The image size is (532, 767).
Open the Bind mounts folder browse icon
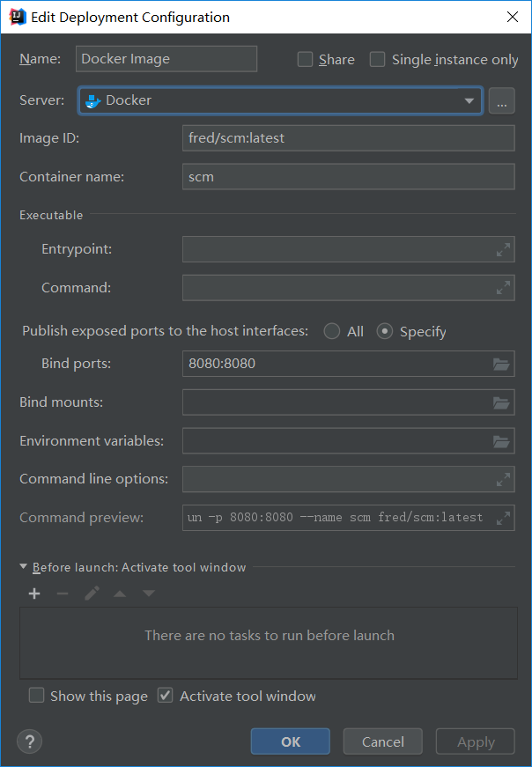(501, 402)
